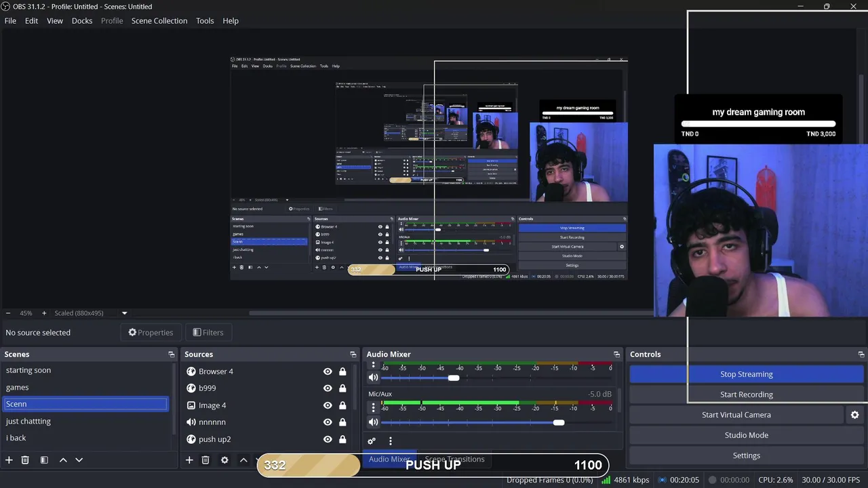Click streaming timer icon in status bar
The width and height of the screenshot is (868, 488).
pyautogui.click(x=662, y=480)
